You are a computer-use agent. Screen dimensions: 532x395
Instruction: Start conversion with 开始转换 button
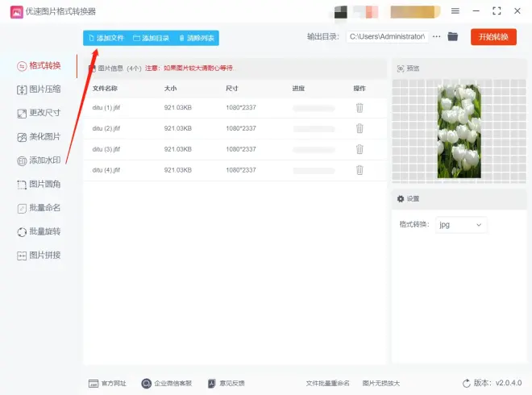pyautogui.click(x=493, y=37)
